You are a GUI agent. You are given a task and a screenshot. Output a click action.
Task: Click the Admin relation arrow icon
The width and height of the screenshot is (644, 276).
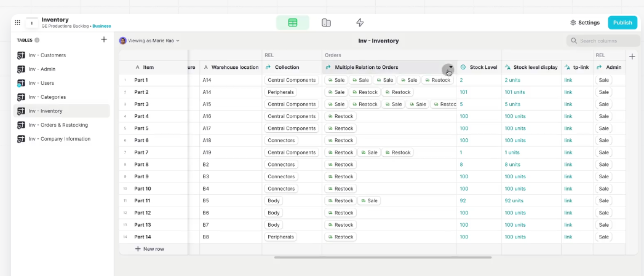coord(599,68)
